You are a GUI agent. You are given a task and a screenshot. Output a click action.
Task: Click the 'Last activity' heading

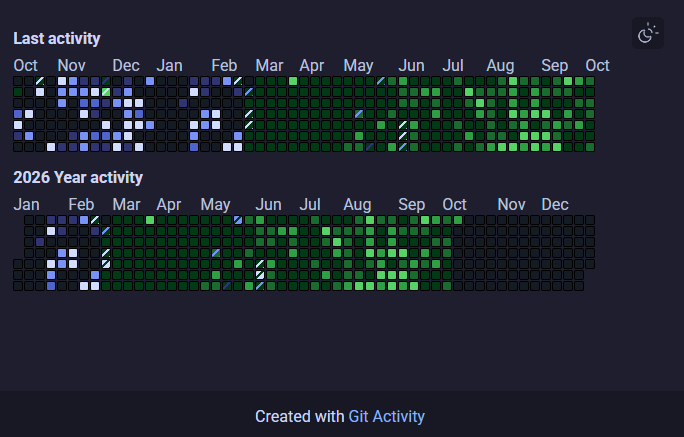tap(57, 38)
